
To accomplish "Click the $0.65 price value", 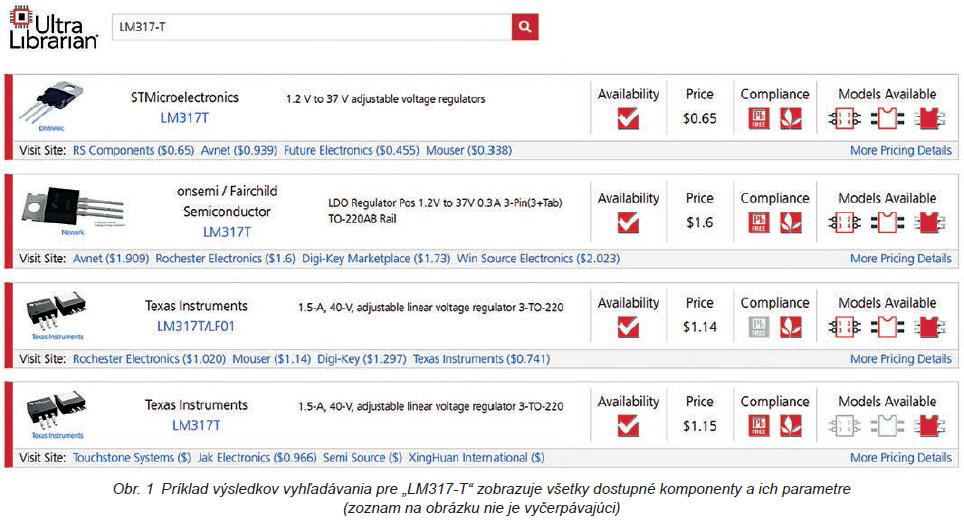I will (700, 119).
